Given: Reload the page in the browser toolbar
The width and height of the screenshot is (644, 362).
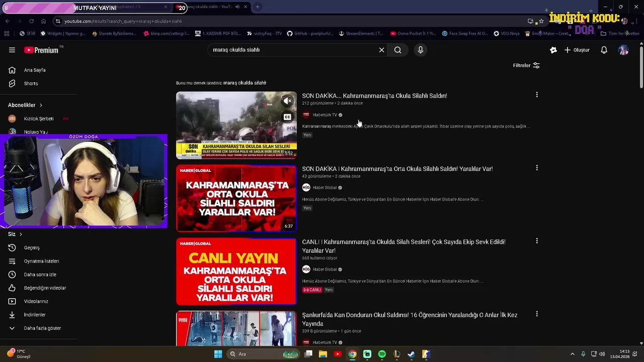Looking at the screenshot, I should pyautogui.click(x=31, y=21).
